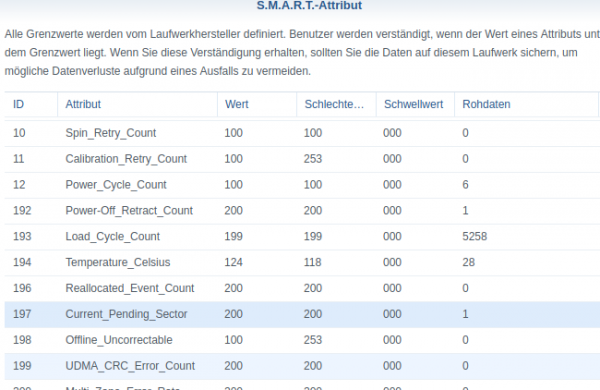Select the Current_Pending_Sector row
The height and width of the screenshot is (390, 600).
[x=302, y=315]
